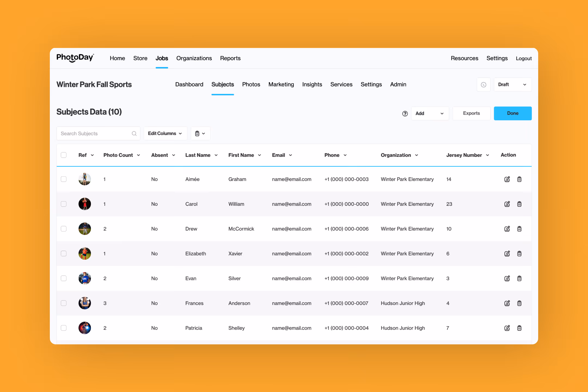The height and width of the screenshot is (392, 588).
Task: Open the help question mark icon
Action: click(405, 114)
